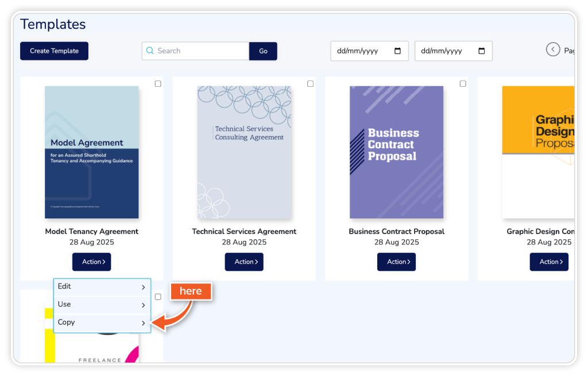Tick Technical Services Agreement checkbox

click(x=310, y=84)
